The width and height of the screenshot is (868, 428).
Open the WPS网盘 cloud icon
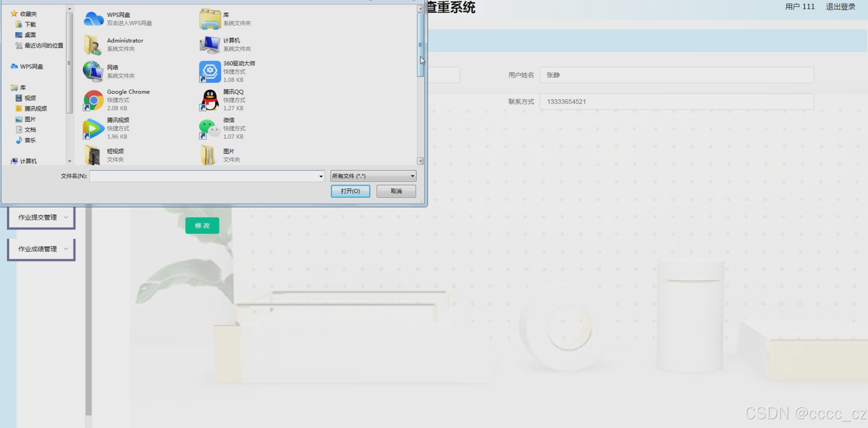coord(93,19)
